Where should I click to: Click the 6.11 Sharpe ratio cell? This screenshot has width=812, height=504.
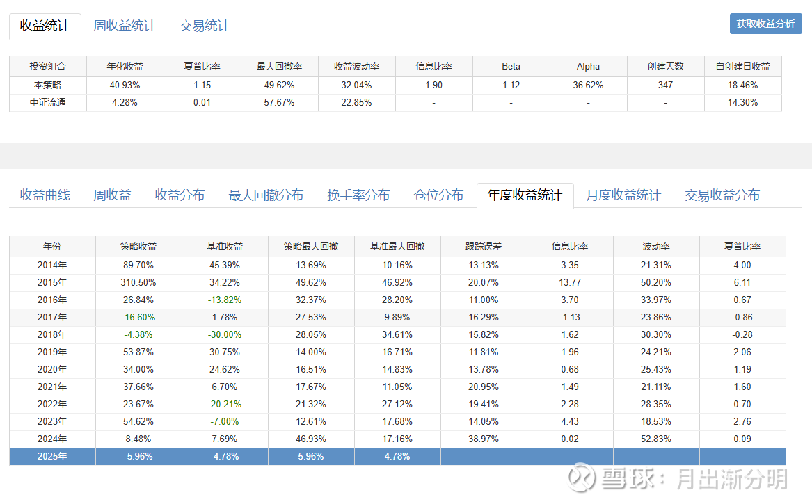742,282
